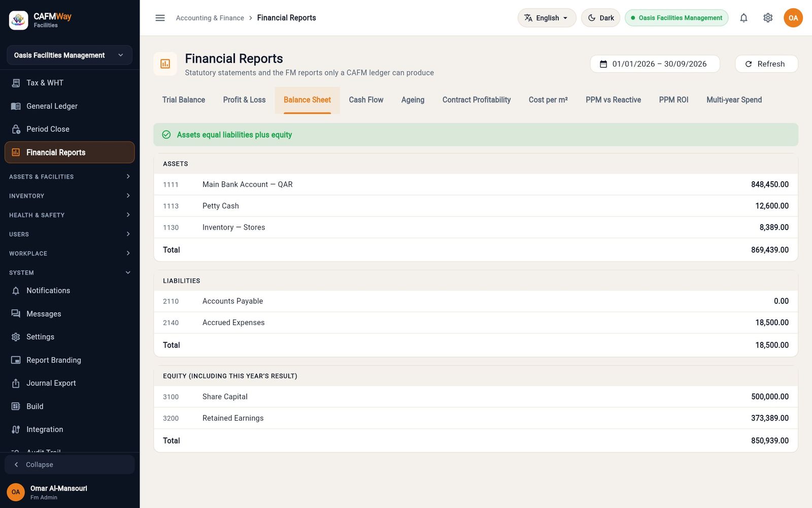This screenshot has width=812, height=508.
Task: Click the Refresh button
Action: pos(766,64)
